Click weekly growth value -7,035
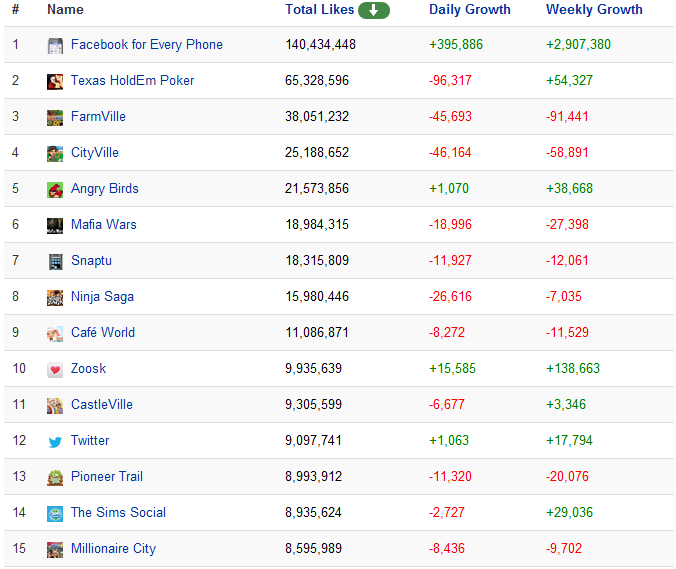 click(563, 297)
